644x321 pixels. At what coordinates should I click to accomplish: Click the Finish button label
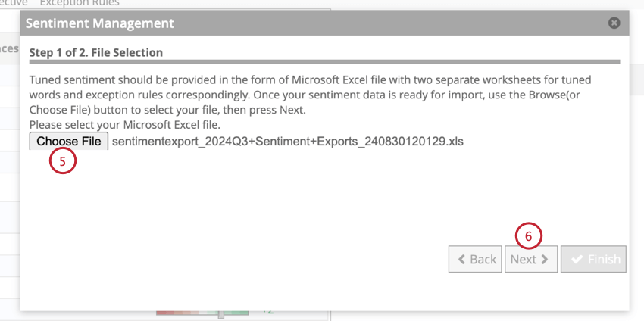(604, 259)
